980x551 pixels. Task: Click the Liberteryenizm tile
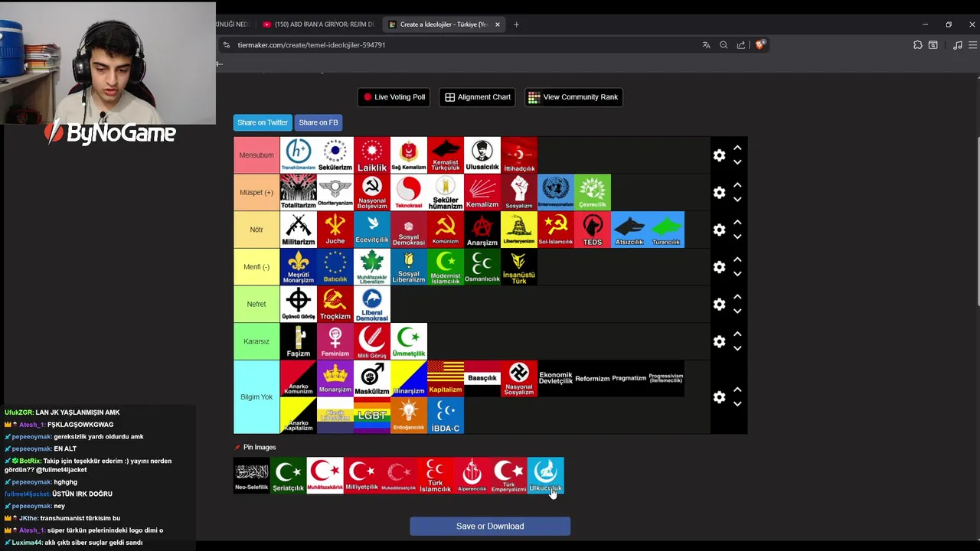click(518, 230)
